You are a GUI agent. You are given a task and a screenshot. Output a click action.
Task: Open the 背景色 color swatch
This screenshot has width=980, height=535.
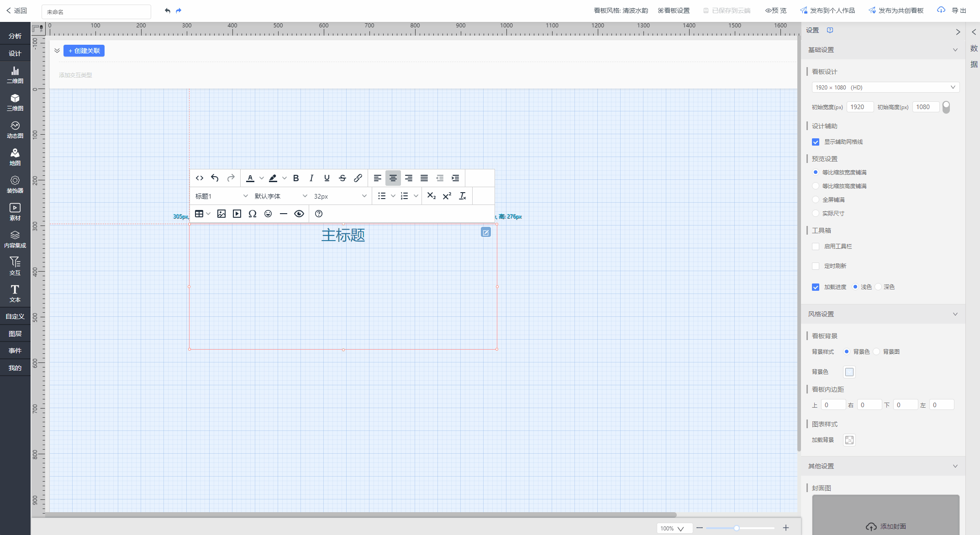pos(849,372)
